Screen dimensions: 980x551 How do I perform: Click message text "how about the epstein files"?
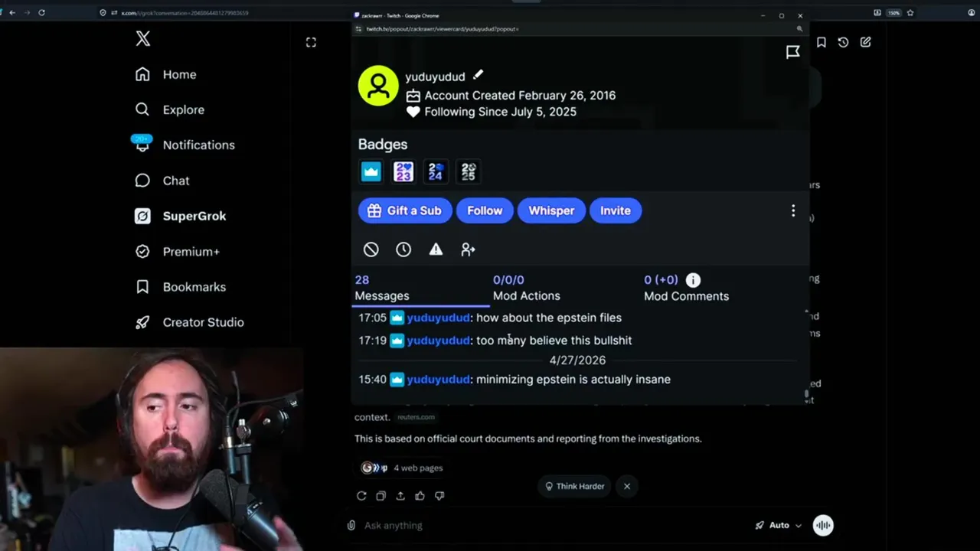tap(549, 318)
